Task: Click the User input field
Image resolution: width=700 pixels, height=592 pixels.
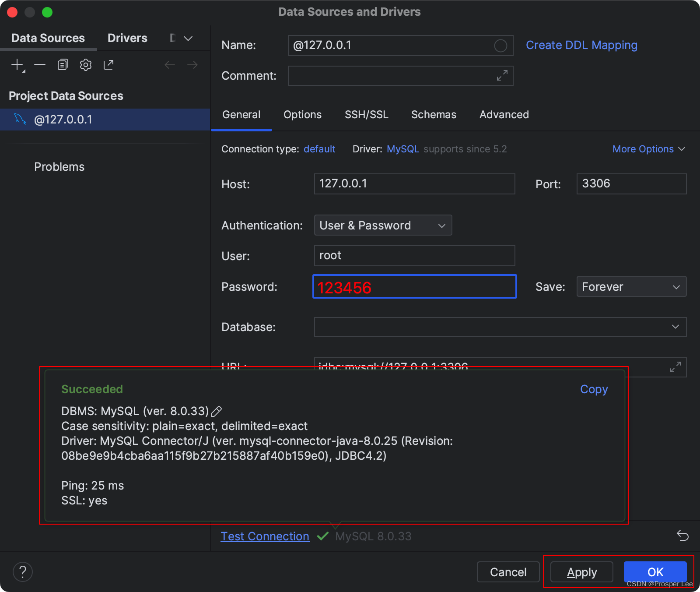Action: pos(414,256)
